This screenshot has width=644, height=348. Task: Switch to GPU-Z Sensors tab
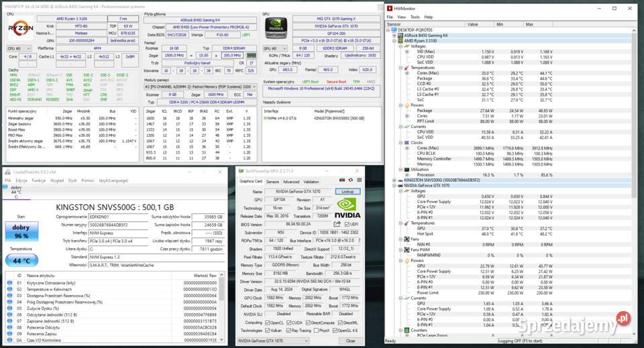(272, 182)
